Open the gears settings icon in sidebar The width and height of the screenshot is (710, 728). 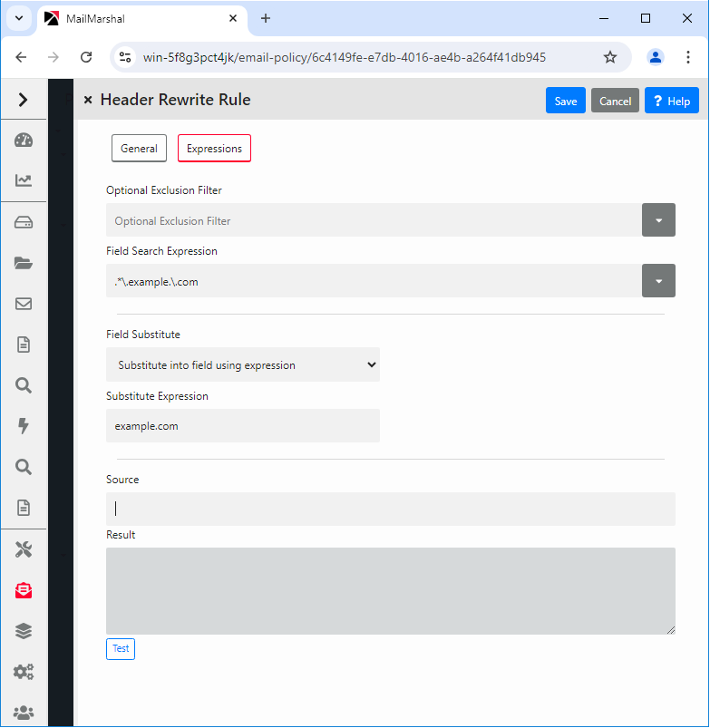(x=24, y=672)
